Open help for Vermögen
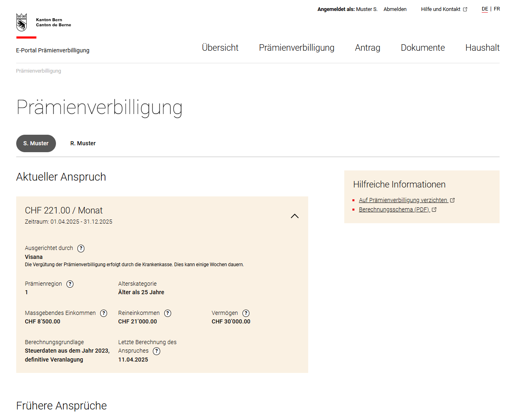515x420 pixels. pos(246,313)
